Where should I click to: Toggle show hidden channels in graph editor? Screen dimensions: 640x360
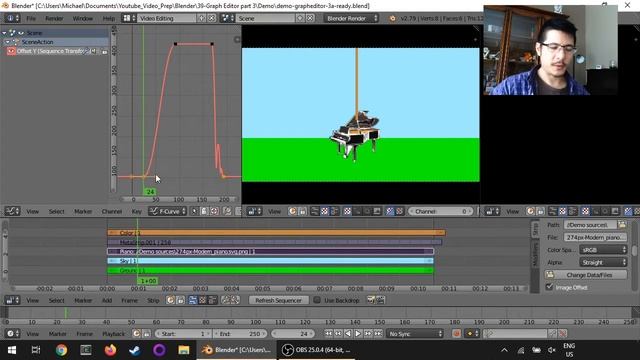pyautogui.click(x=204, y=211)
